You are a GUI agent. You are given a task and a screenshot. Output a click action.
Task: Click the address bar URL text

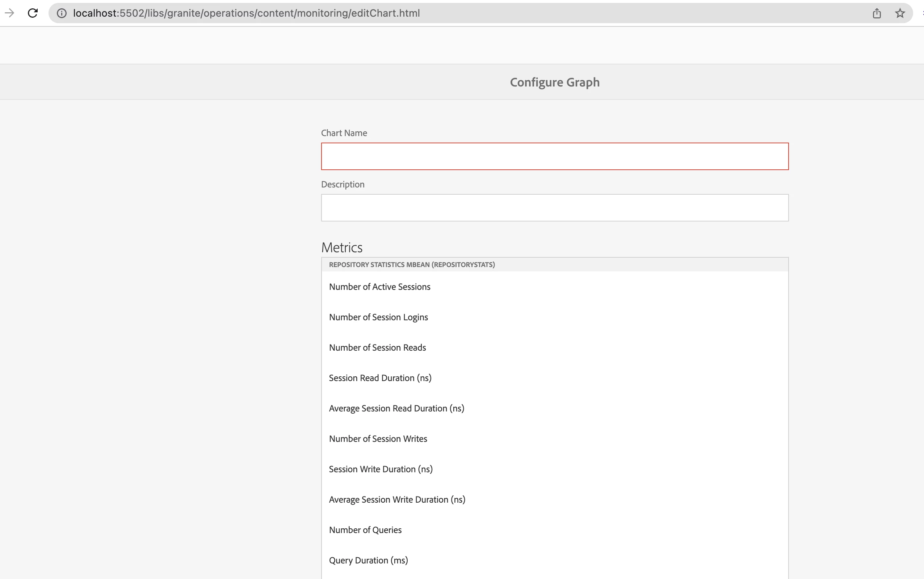[x=246, y=13]
